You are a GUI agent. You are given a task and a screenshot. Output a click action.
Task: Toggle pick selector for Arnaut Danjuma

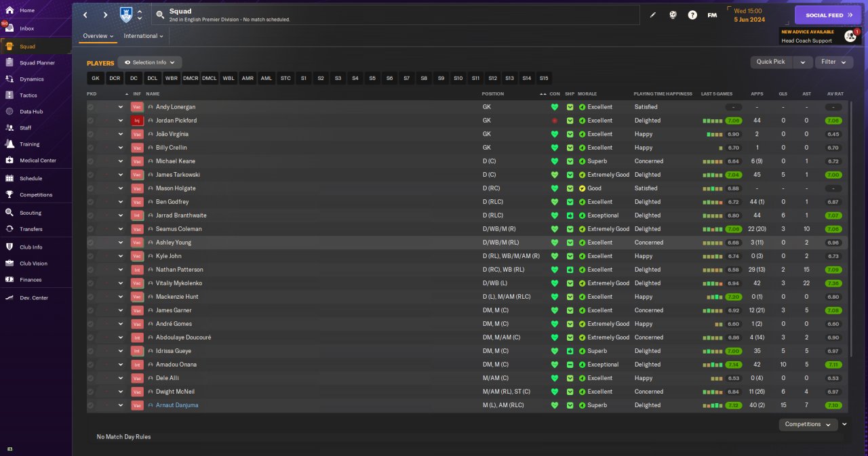click(x=91, y=405)
